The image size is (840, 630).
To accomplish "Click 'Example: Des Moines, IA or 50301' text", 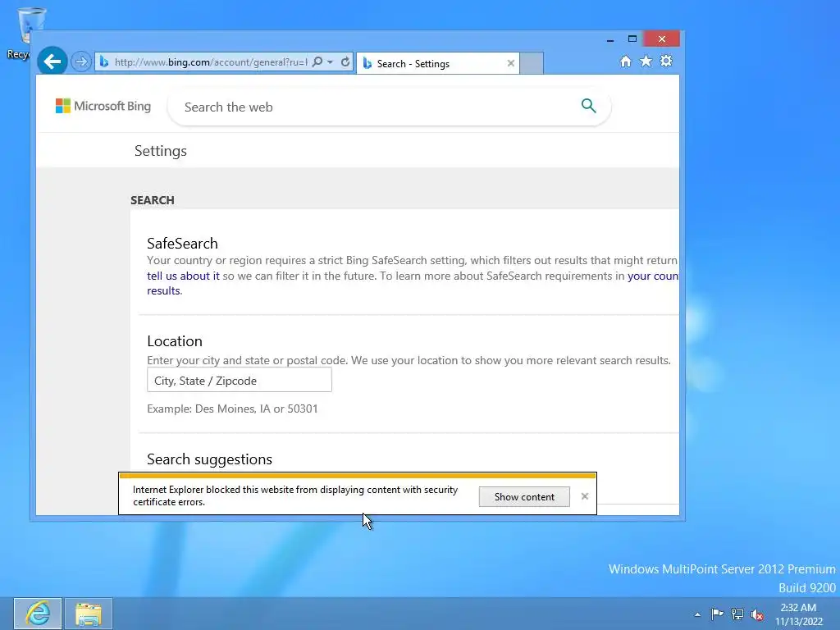I will 232,409.
